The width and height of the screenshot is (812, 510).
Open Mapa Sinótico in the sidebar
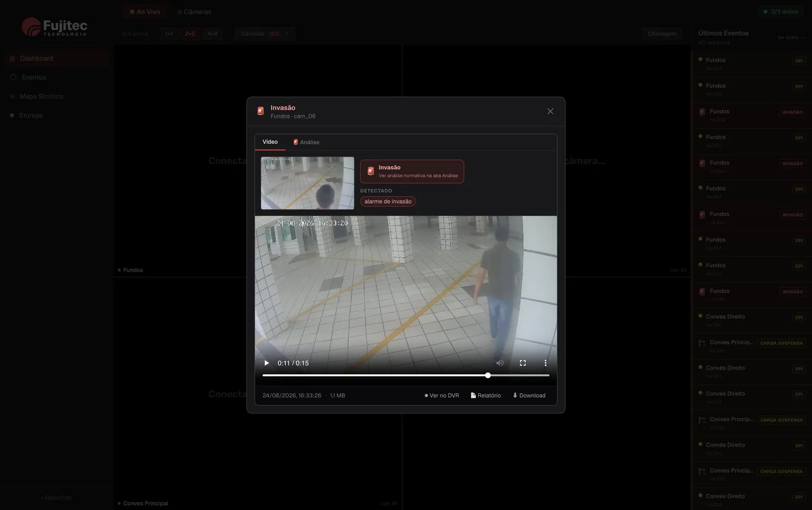tap(57, 97)
